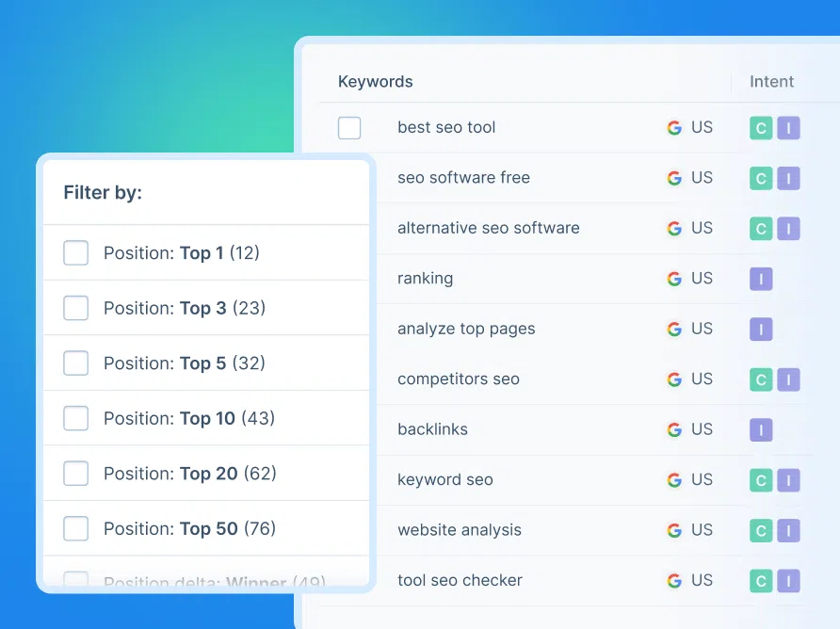840x629 pixels.
Task: Click the Keywords column header
Action: click(375, 81)
